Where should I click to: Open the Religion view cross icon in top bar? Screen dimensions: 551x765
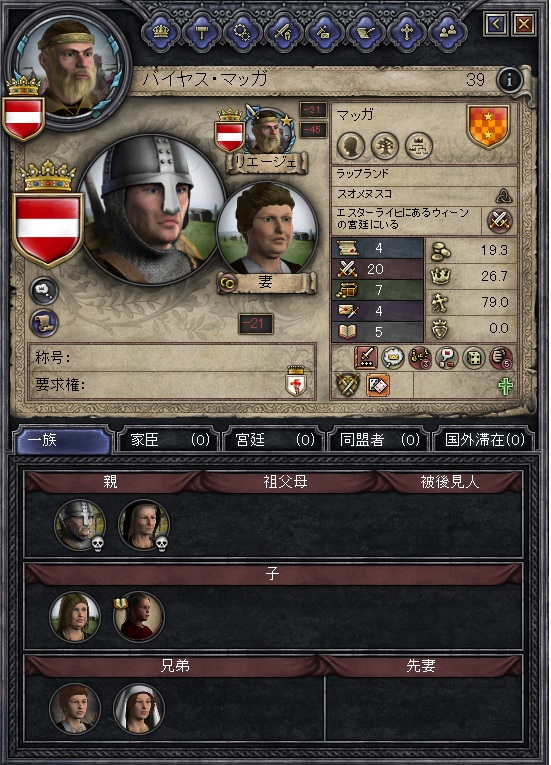click(x=407, y=32)
